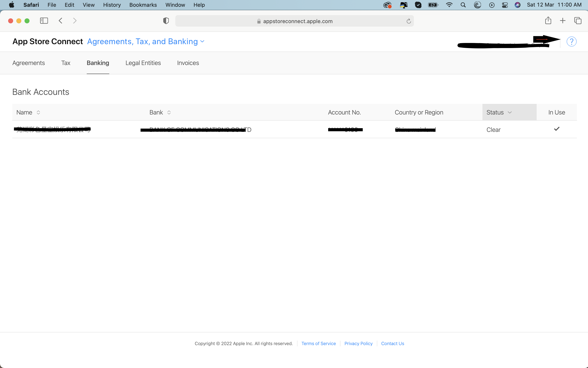Viewport: 588px width, 368px height.
Task: Open the View menu
Action: pos(89,5)
